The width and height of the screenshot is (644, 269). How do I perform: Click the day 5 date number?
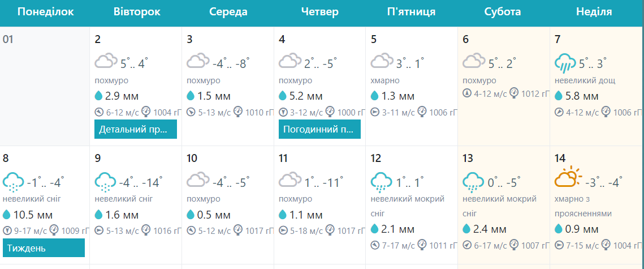pos(373,40)
